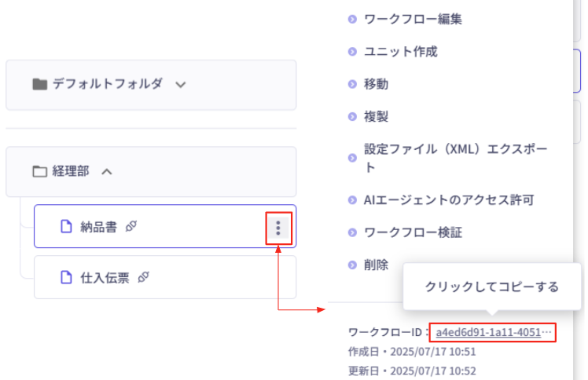Screen dimensions: 588x380
Task: Expand デフォルトフォルダ with its chevron
Action: point(181,85)
